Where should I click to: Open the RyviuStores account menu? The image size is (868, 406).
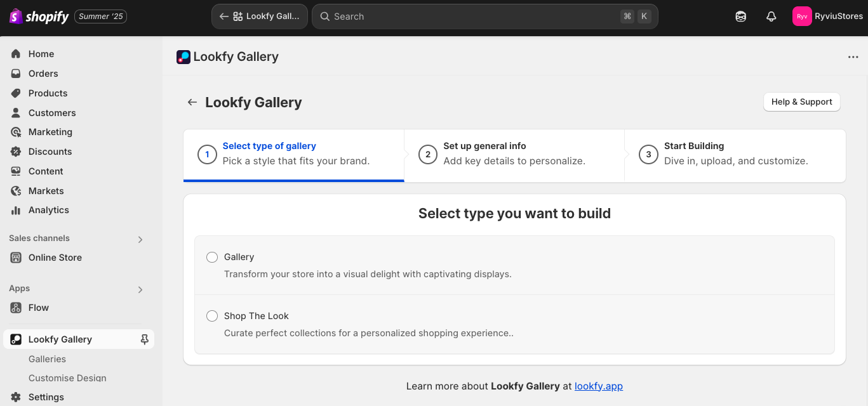point(828,16)
